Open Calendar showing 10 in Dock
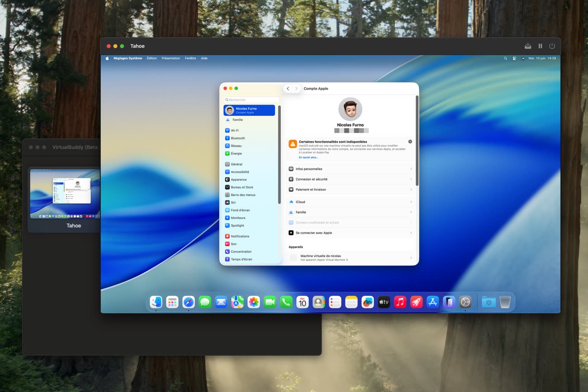 (x=303, y=302)
